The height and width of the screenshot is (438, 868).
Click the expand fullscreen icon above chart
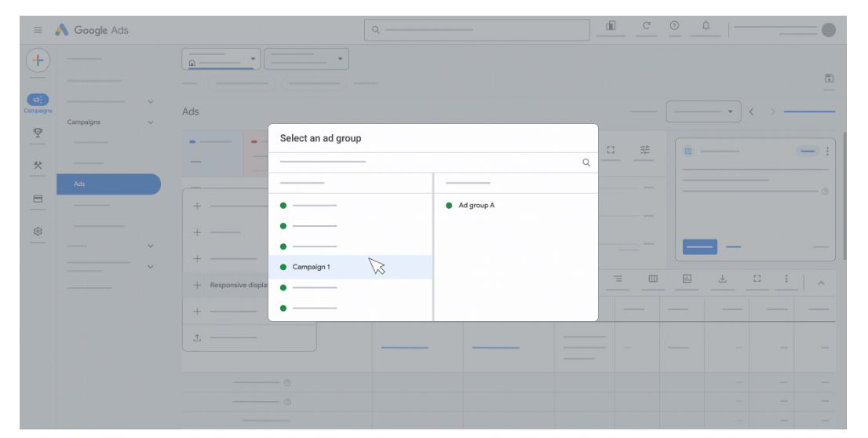tap(611, 150)
